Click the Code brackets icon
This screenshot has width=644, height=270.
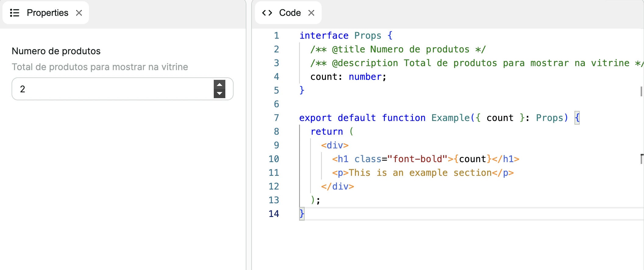267,13
